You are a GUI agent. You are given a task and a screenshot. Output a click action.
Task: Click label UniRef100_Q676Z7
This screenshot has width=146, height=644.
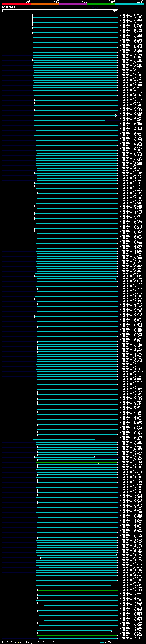click(x=131, y=37)
